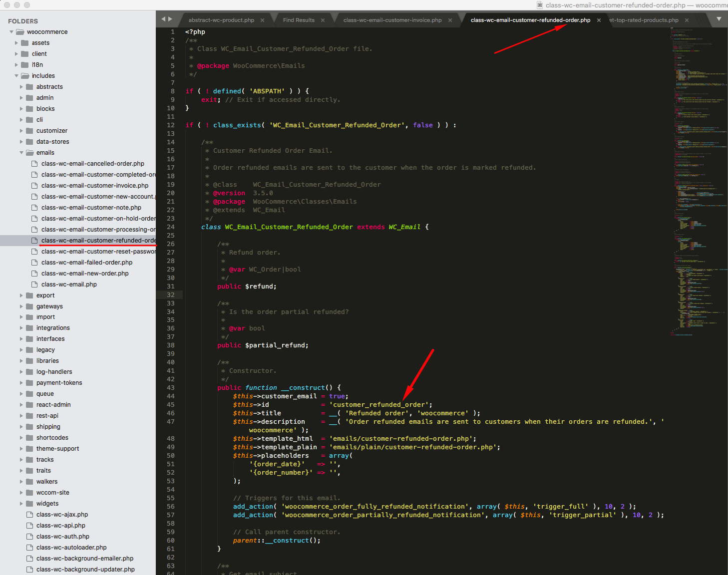Click the minimap code overview
The width and height of the screenshot is (728, 575).
[x=698, y=182]
